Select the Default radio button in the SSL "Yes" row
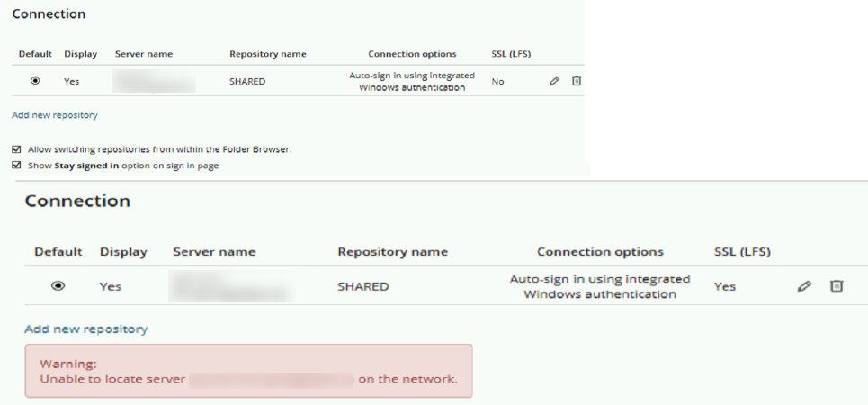 tap(58, 286)
